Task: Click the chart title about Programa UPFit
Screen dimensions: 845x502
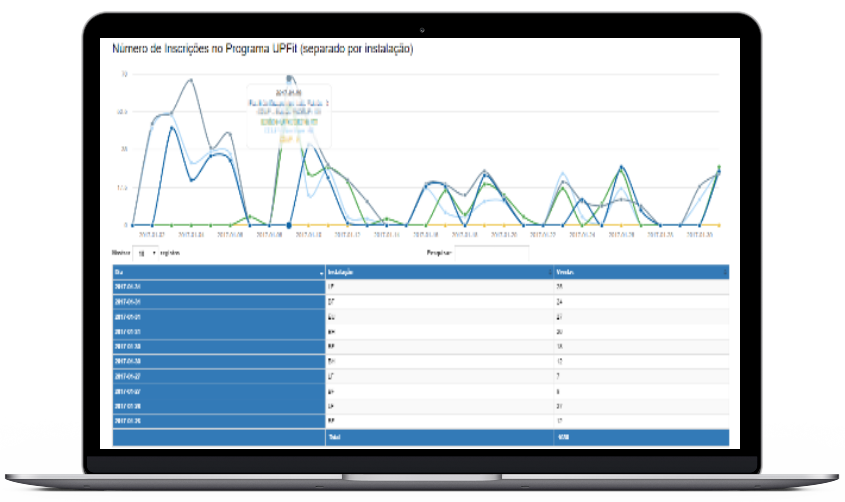Action: click(x=262, y=48)
